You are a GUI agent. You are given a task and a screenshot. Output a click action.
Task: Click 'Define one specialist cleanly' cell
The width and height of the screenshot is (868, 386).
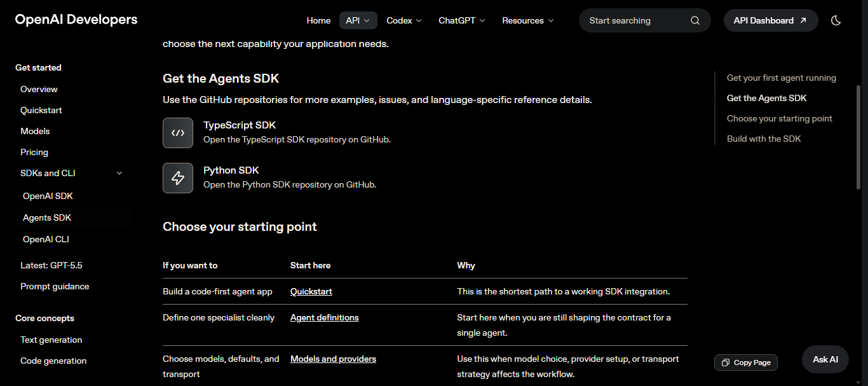point(219,317)
